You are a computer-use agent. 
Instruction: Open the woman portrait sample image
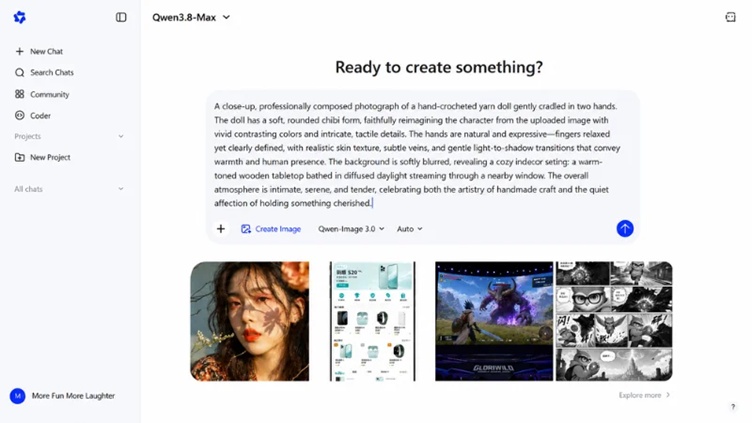coord(250,321)
